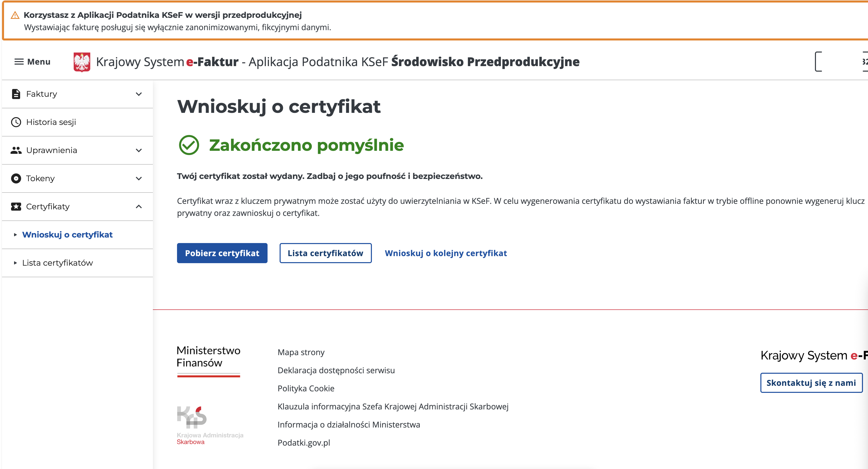
Task: Click the Uprawnienia people icon
Action: 16,150
